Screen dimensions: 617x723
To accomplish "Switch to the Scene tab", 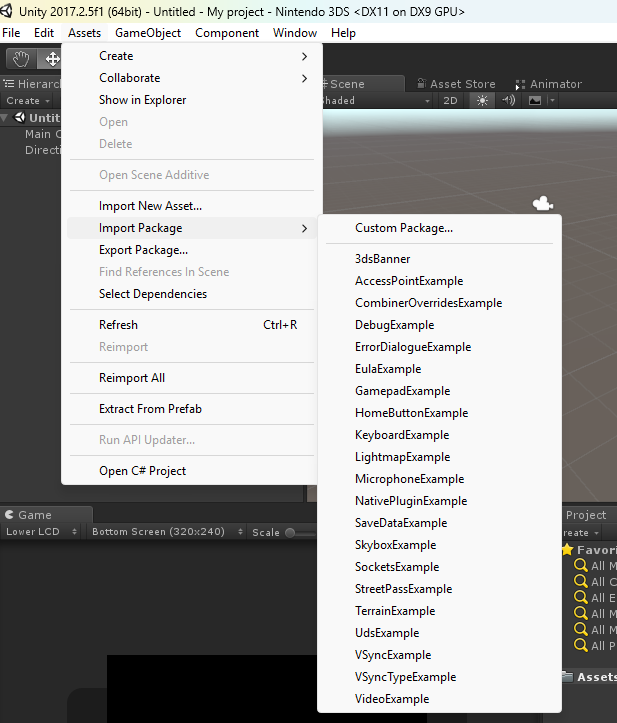I will coord(362,84).
